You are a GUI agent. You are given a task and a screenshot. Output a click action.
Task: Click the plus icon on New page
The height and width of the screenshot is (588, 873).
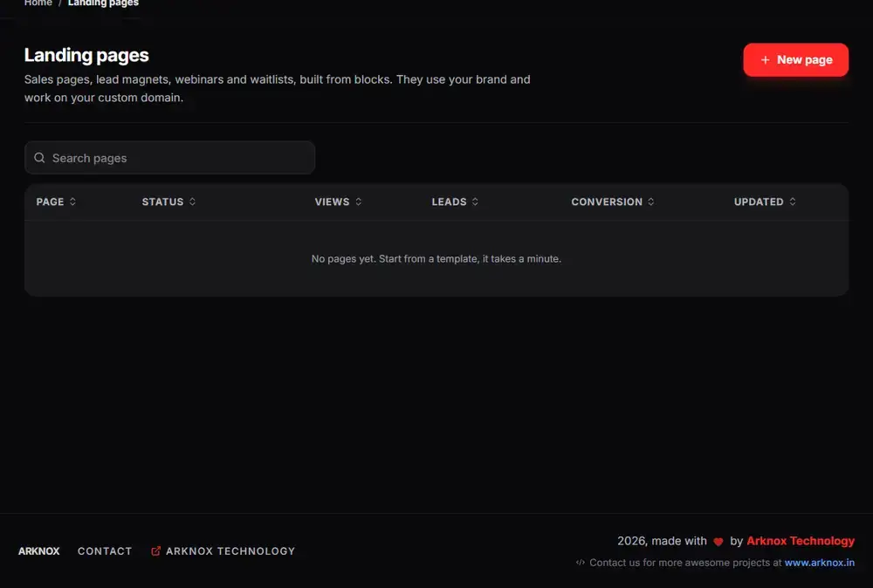pos(765,60)
